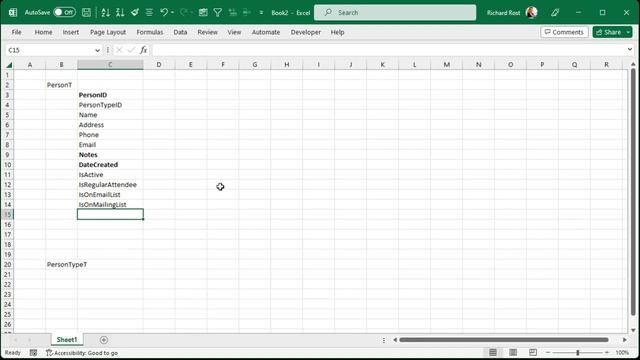Open the File menu
The height and width of the screenshot is (360, 640).
pyautogui.click(x=16, y=32)
